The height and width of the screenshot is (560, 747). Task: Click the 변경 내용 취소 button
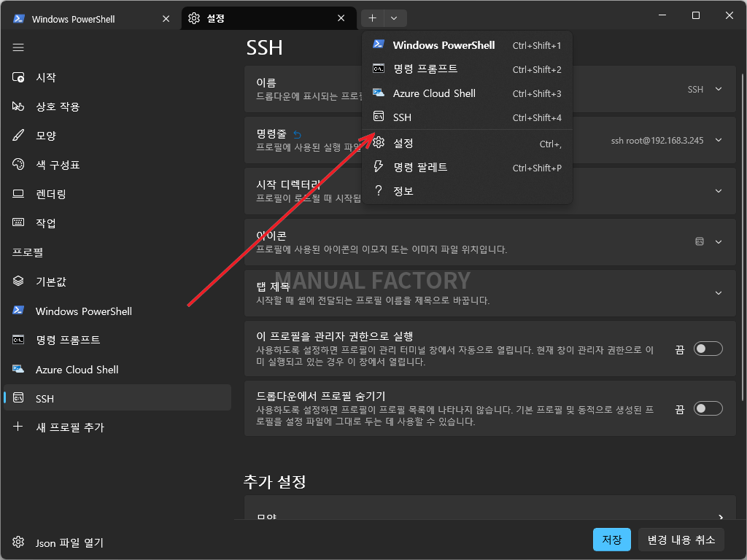tap(681, 540)
